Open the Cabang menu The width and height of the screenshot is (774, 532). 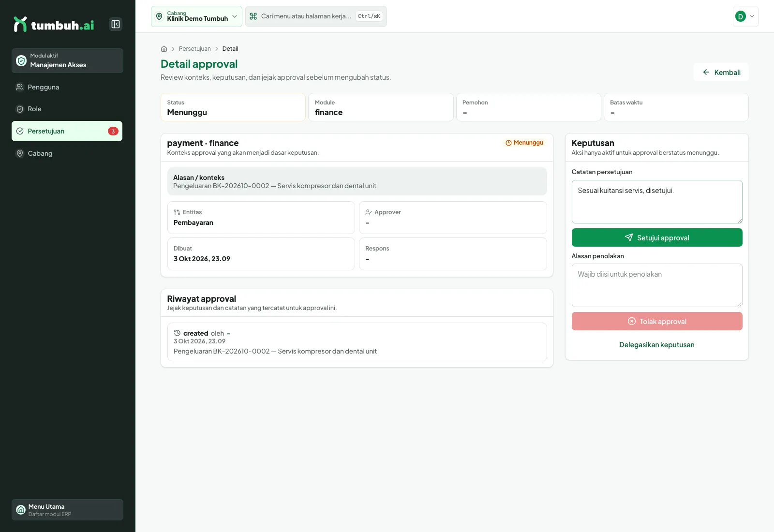(67, 153)
